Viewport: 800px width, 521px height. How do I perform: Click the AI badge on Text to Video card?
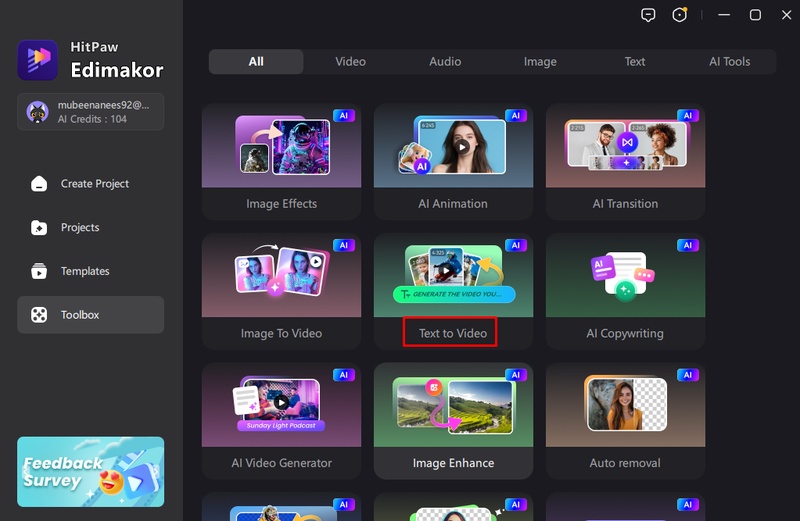click(516, 245)
